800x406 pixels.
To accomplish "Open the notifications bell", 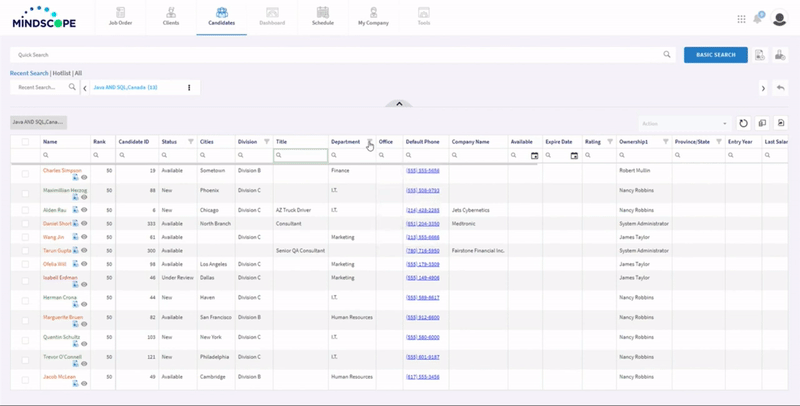I will coord(757,18).
